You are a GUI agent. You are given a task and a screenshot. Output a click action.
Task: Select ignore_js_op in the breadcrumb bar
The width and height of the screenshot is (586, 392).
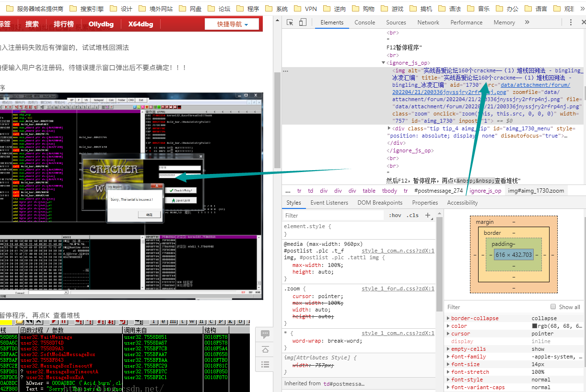[x=485, y=191]
